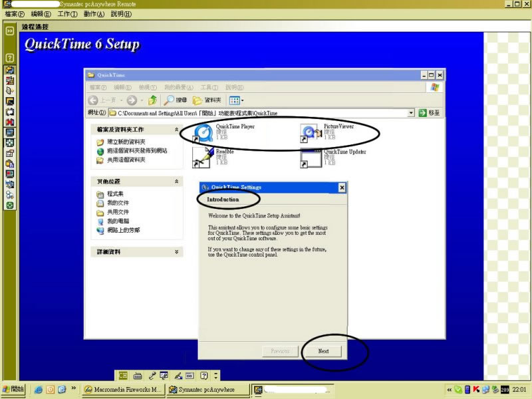This screenshot has width=532, height=399.
Task: Click the Previous button in QuickTime Settings
Action: click(x=280, y=351)
